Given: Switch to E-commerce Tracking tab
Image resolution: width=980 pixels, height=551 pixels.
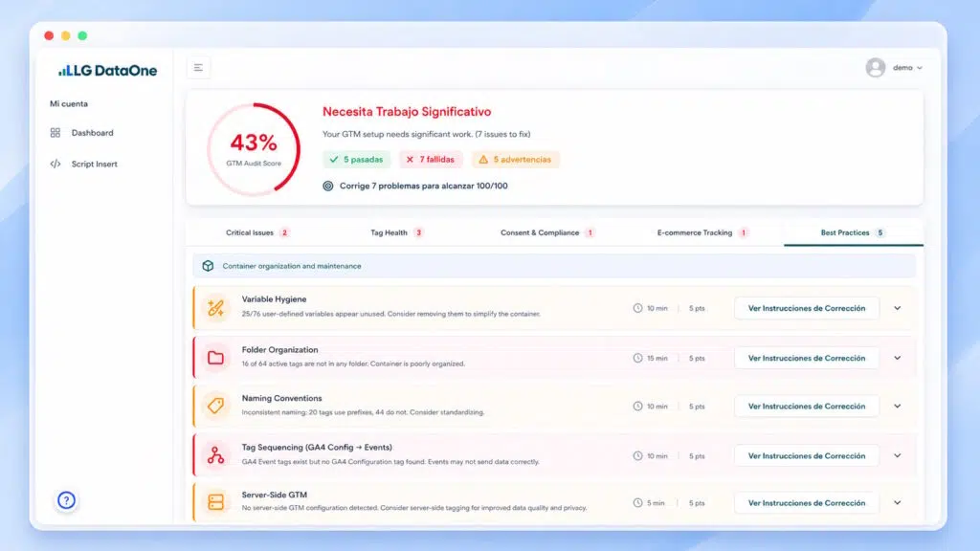Looking at the screenshot, I should click(x=702, y=232).
